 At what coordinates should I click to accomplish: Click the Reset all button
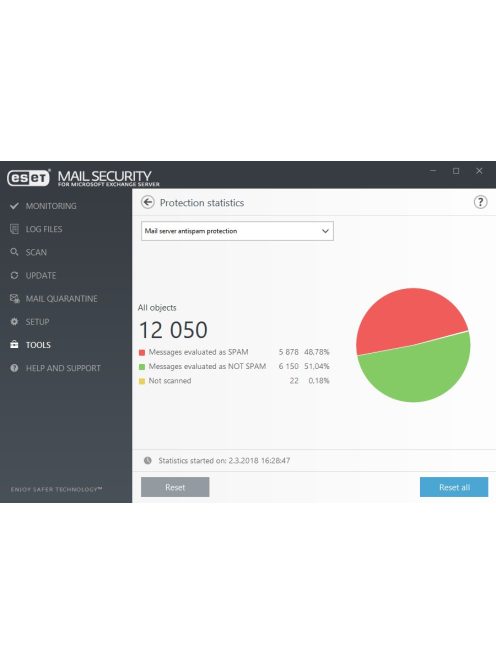coord(454,487)
